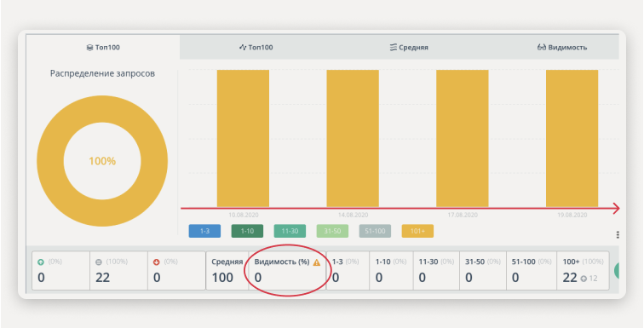Toggle the 1-10 legend filter
Image resolution: width=644 pixels, height=328 pixels.
tap(247, 231)
